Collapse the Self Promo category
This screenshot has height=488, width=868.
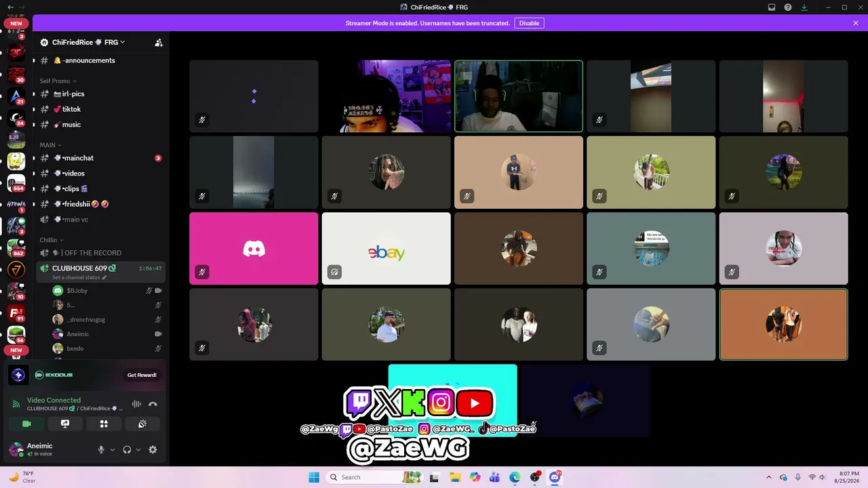[58, 81]
